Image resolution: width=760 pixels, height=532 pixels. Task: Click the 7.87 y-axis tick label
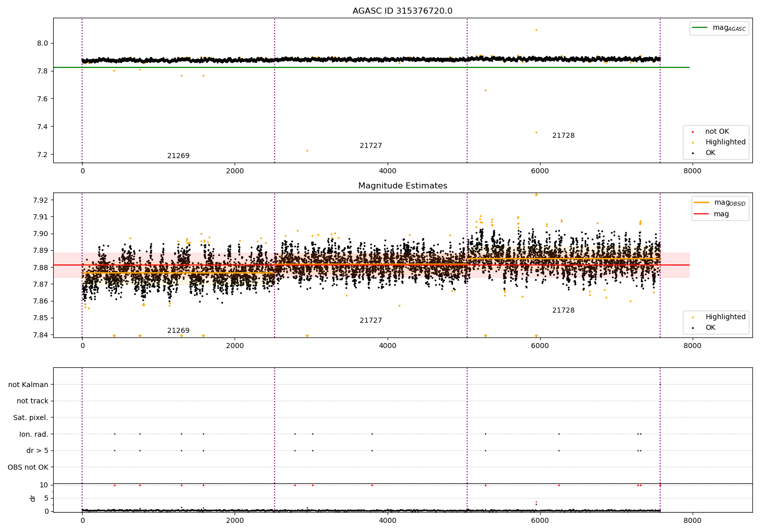[41, 285]
